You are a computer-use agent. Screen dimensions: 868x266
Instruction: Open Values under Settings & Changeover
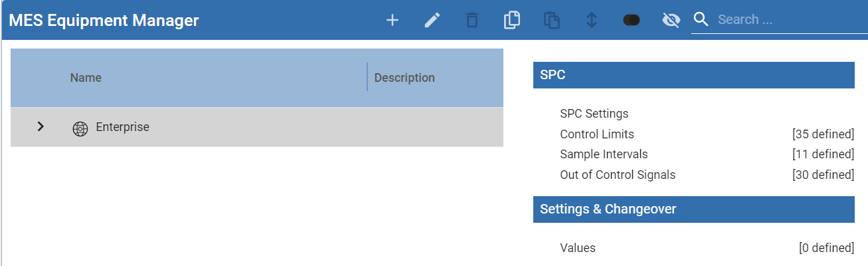[578, 248]
